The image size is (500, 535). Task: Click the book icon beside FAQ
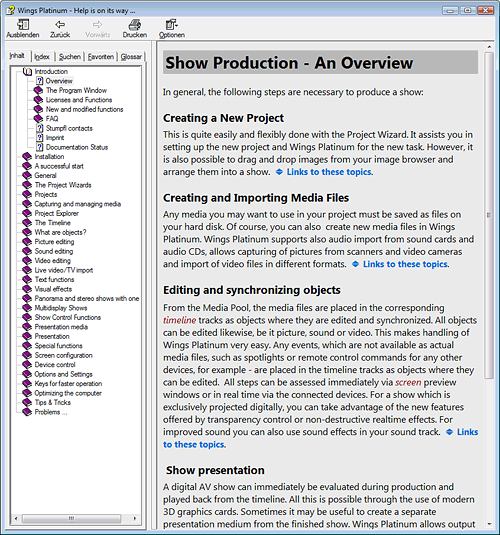coord(38,119)
